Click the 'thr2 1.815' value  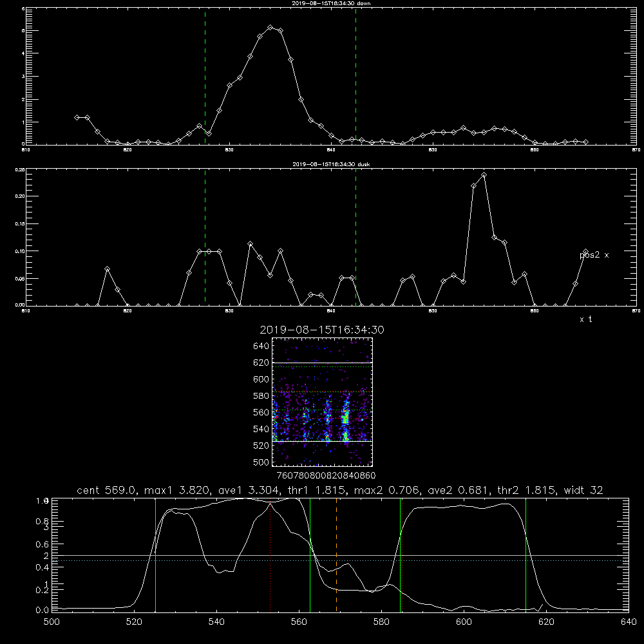point(527,490)
